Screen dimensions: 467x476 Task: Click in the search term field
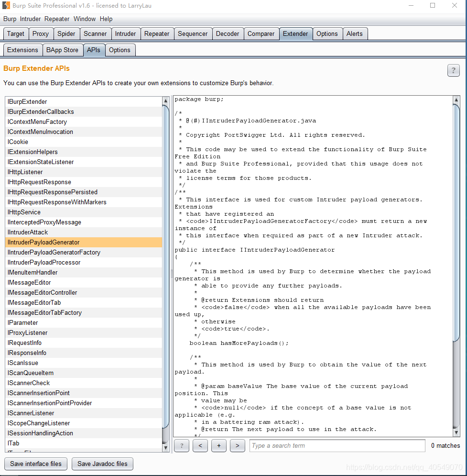[x=337, y=446]
